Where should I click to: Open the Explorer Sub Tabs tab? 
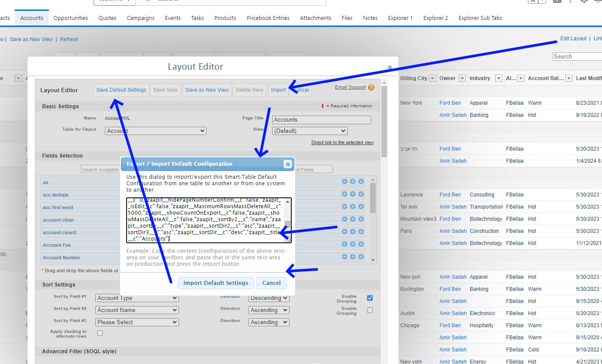click(x=480, y=18)
